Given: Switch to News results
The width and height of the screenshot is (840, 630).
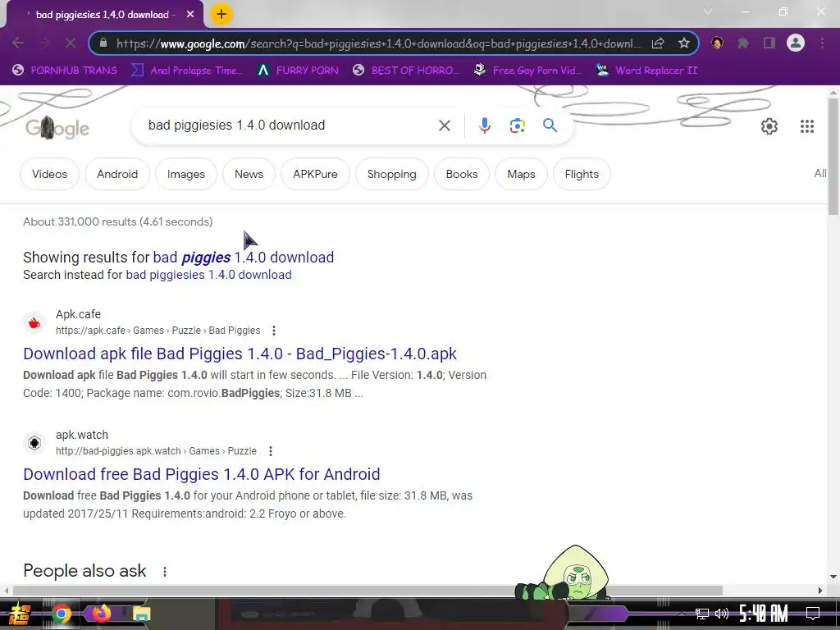Looking at the screenshot, I should point(249,174).
